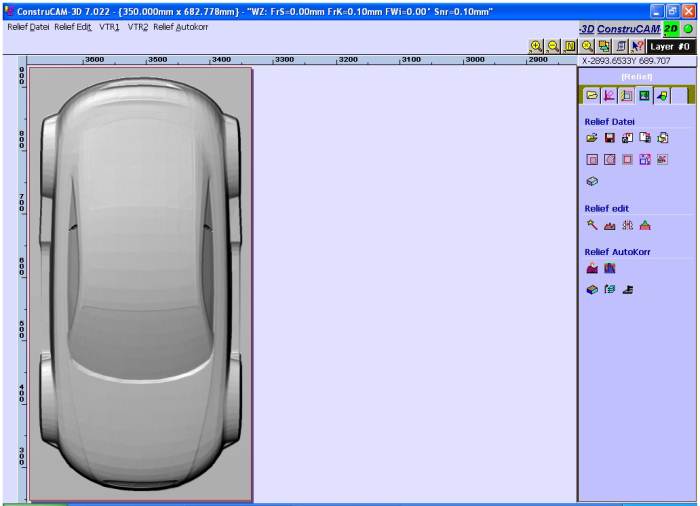Select the magic wand relief edit tool
Screen dimensions: 700x506
592,226
